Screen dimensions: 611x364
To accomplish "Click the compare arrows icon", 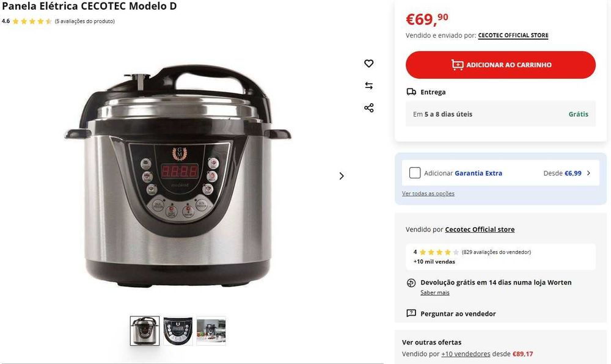I will (368, 86).
